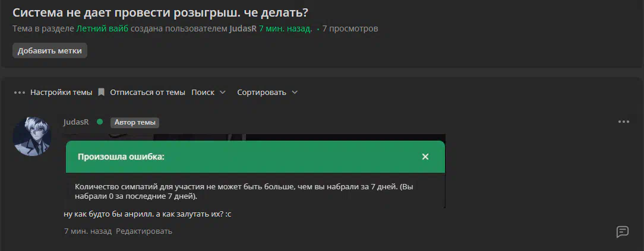Open the Летний вайб section link
The image size is (644, 251).
point(102,28)
